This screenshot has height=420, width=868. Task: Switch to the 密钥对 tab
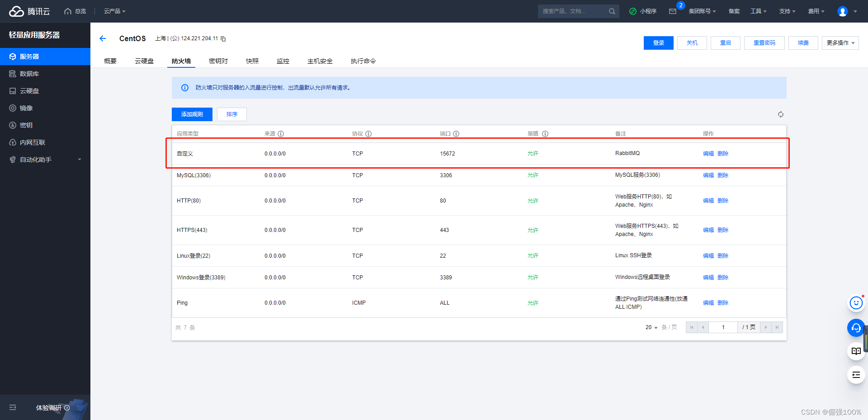pos(218,61)
